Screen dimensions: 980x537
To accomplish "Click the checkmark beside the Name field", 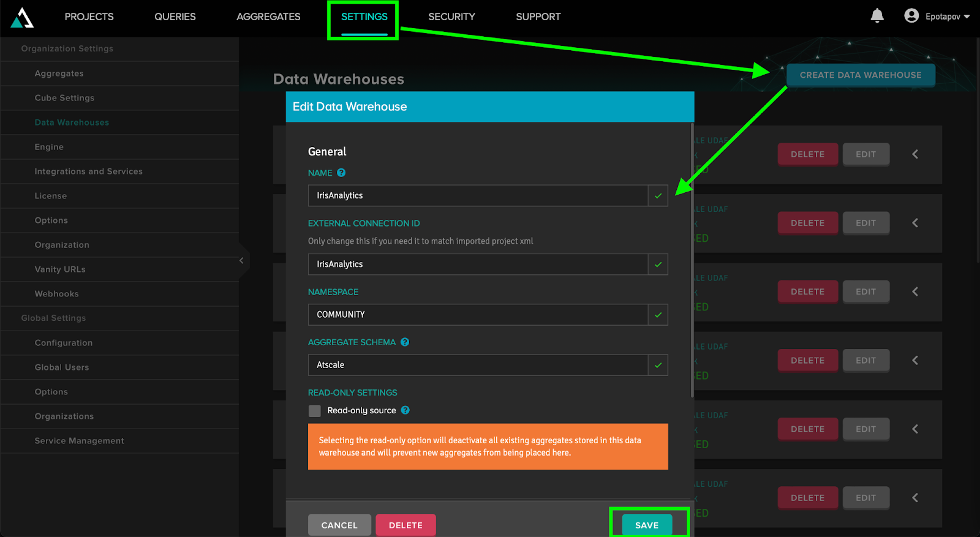I will click(658, 196).
